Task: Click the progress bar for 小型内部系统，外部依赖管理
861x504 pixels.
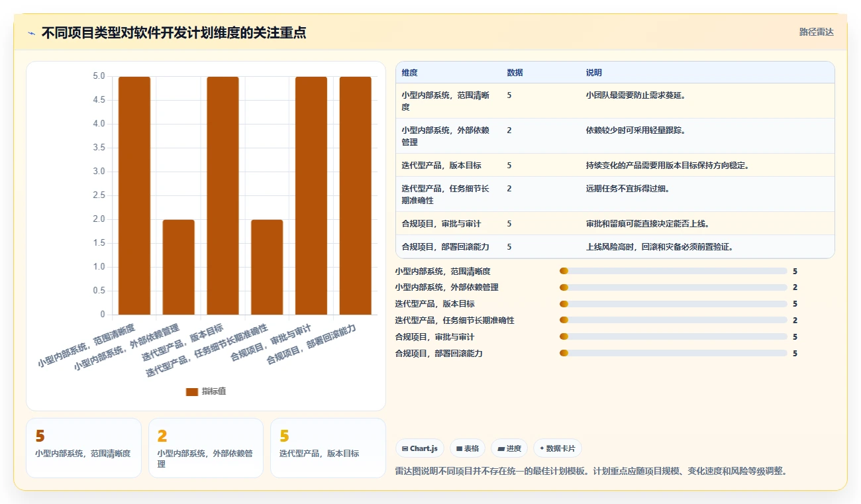Action: pyautogui.click(x=673, y=287)
